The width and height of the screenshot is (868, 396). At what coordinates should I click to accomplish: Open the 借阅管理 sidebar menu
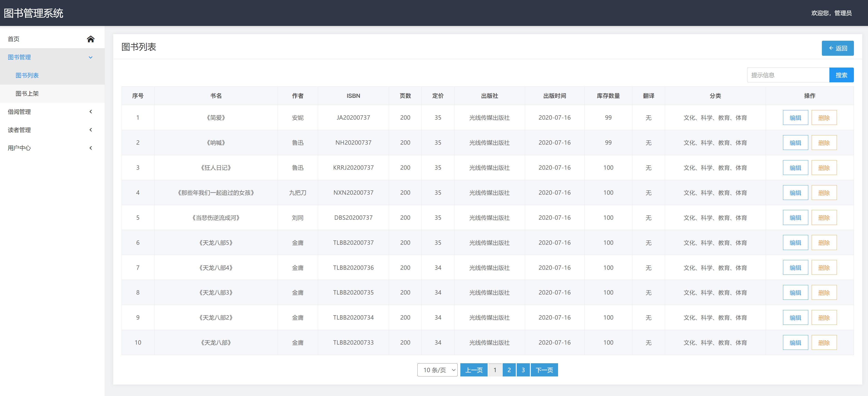click(x=52, y=112)
